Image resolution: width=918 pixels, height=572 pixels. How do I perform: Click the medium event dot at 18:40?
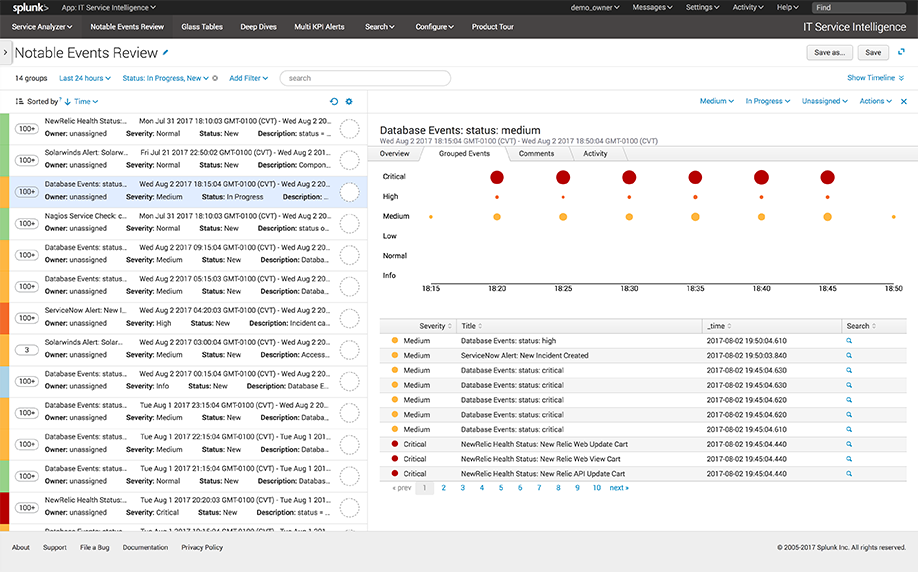[x=761, y=217]
